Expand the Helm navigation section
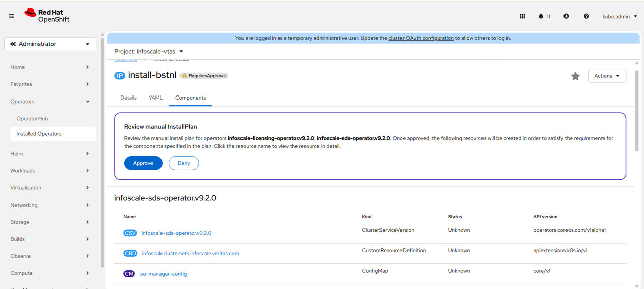Screen dimensions: 644x289 point(50,154)
